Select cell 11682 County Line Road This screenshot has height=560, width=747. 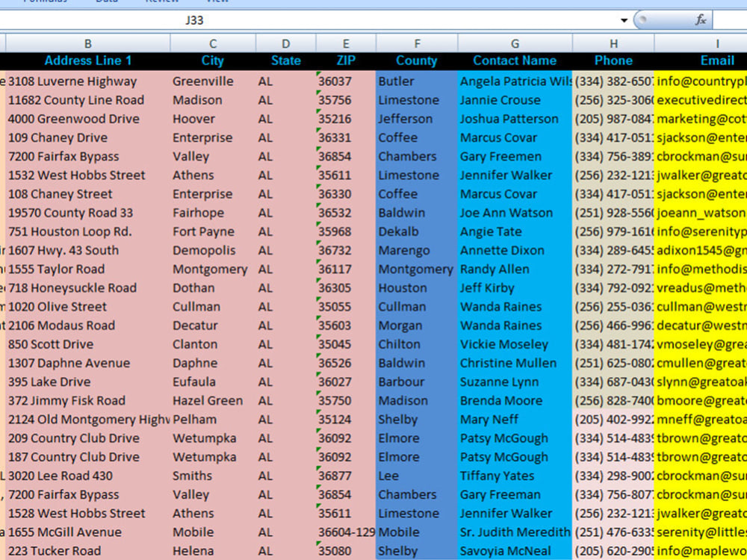[87, 100]
